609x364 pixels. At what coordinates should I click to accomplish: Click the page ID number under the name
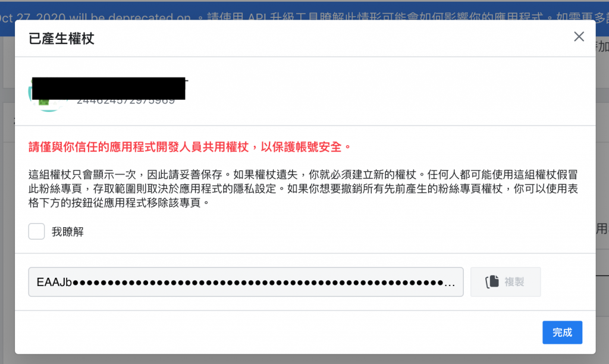tap(126, 101)
